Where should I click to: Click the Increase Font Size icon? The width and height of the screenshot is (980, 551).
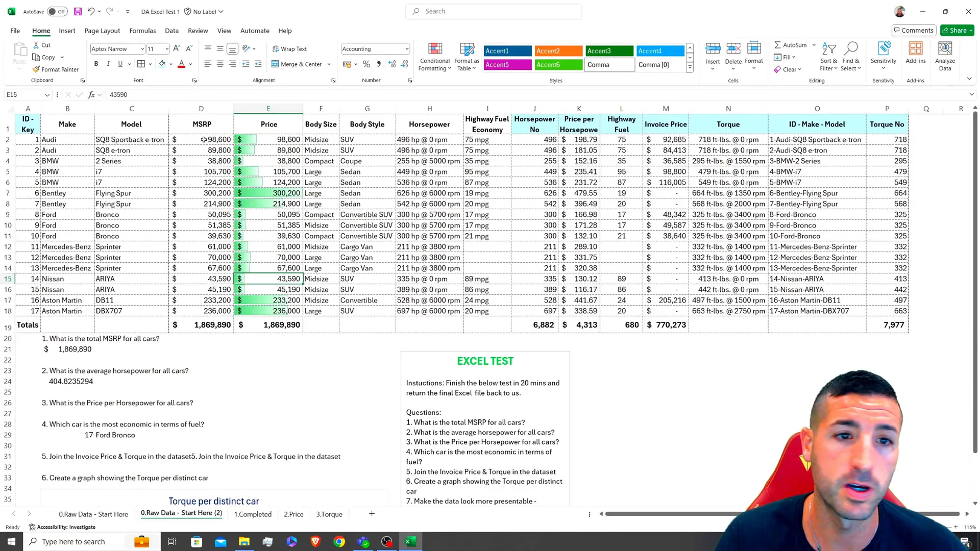point(177,48)
